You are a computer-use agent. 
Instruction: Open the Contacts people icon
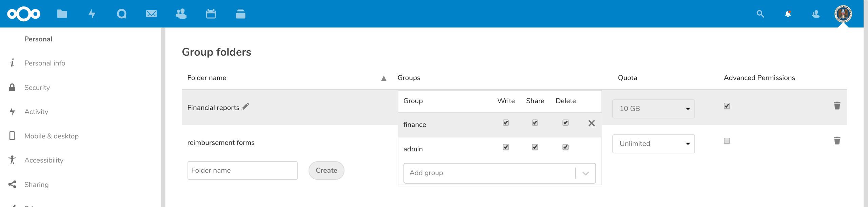pyautogui.click(x=181, y=14)
